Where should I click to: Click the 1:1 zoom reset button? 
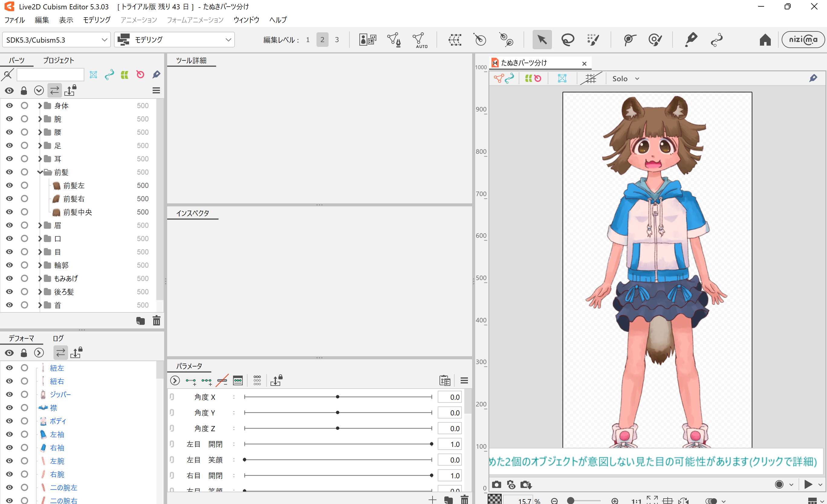[x=636, y=501]
